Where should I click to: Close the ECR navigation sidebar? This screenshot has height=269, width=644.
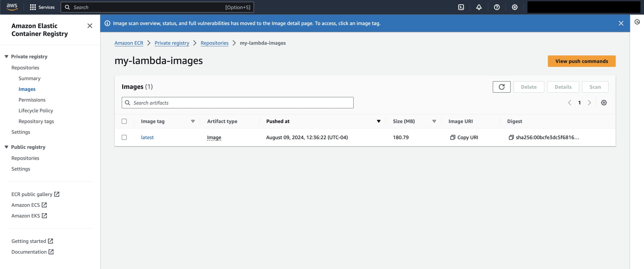[x=90, y=26]
